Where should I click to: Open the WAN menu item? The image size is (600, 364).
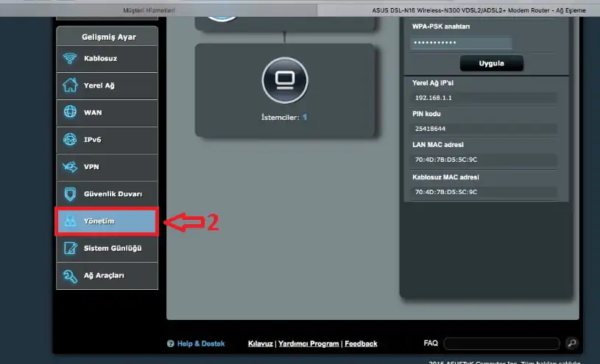107,113
